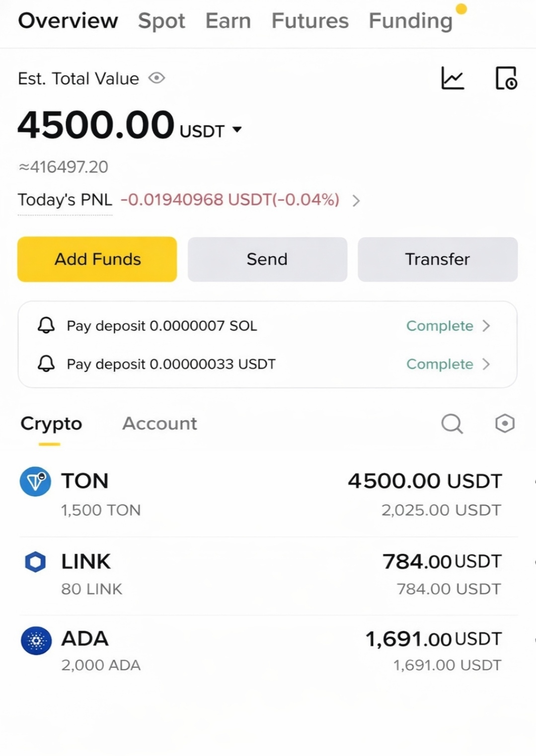Open the USDT currency dropdown arrow
Viewport: 536px width, 756px height.
tap(237, 130)
